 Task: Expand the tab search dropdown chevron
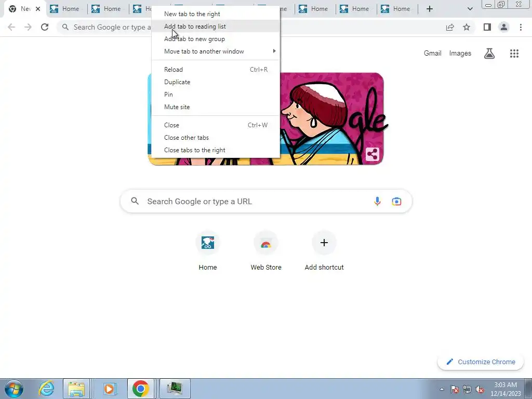click(470, 9)
